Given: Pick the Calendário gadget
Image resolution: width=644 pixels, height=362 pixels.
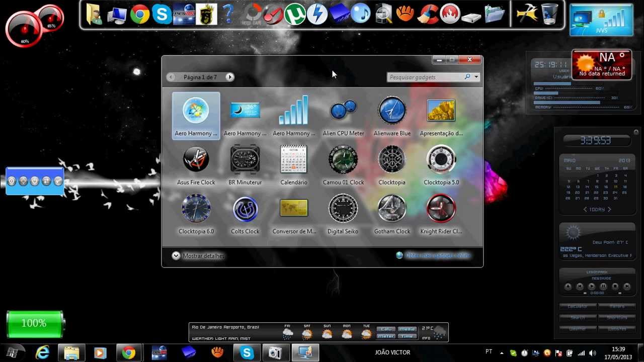Looking at the screenshot, I should click(x=294, y=165).
